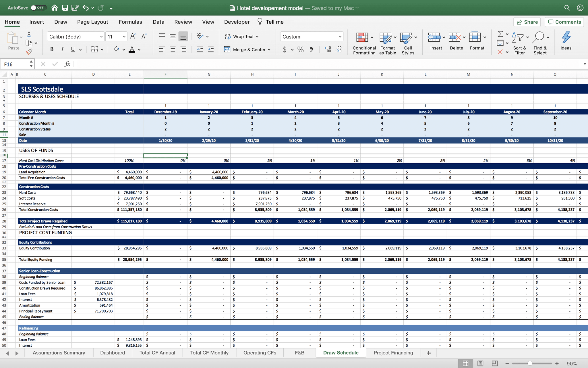Viewport: 588px width, 368px height.
Task: Open the Find & Select menu
Action: (540, 43)
